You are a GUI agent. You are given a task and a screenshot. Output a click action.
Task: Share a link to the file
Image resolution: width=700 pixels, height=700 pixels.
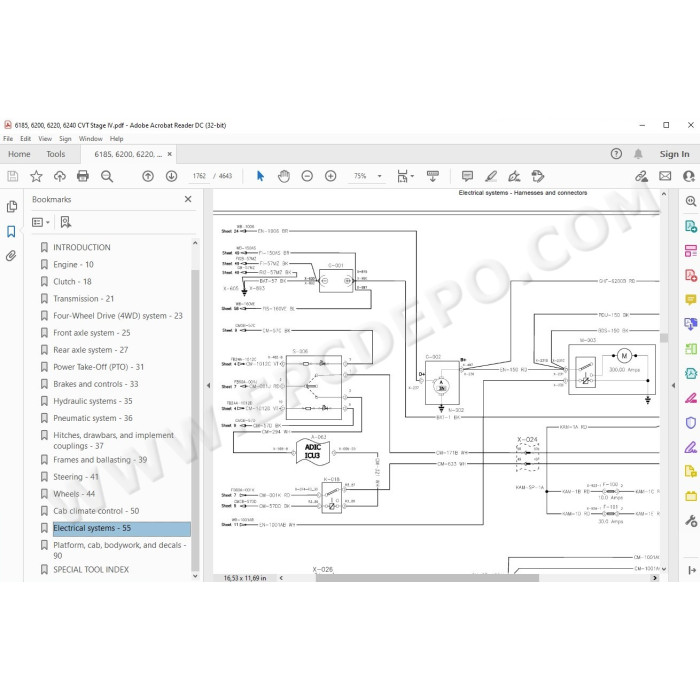tap(642, 176)
